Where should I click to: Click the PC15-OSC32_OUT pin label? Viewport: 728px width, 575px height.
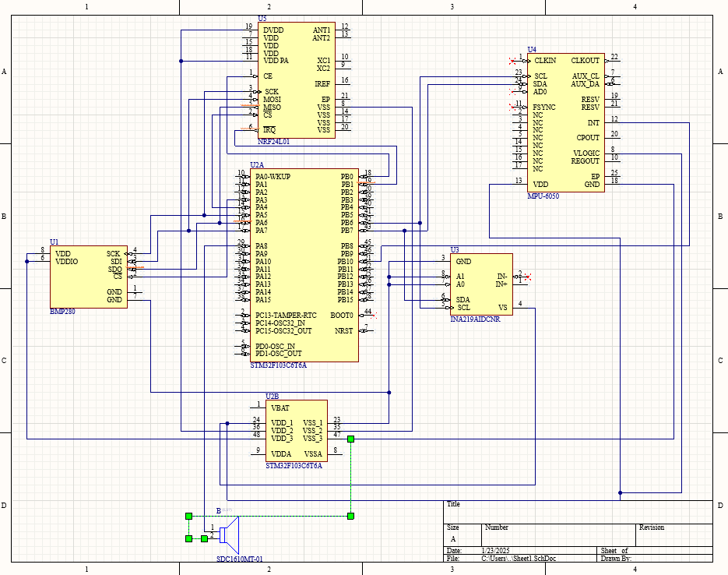tap(283, 331)
